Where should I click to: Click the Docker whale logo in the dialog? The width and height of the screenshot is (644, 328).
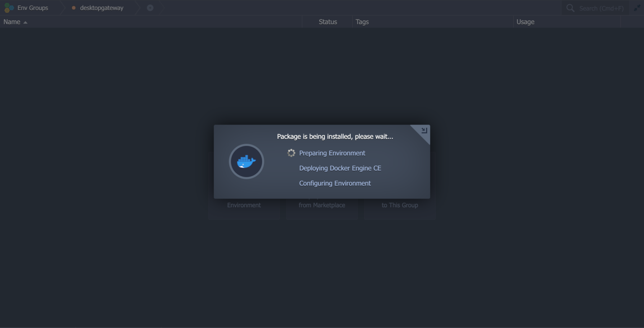(246, 161)
